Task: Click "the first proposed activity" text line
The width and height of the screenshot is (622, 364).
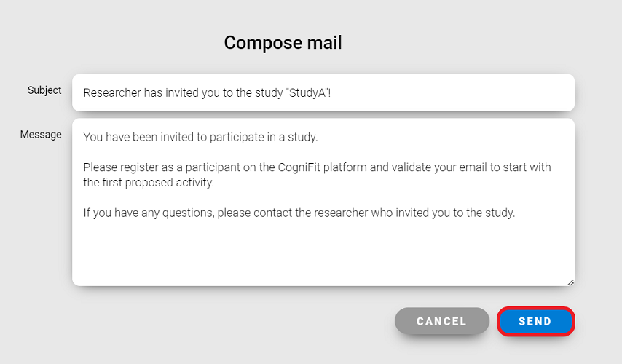Action: 149,182
